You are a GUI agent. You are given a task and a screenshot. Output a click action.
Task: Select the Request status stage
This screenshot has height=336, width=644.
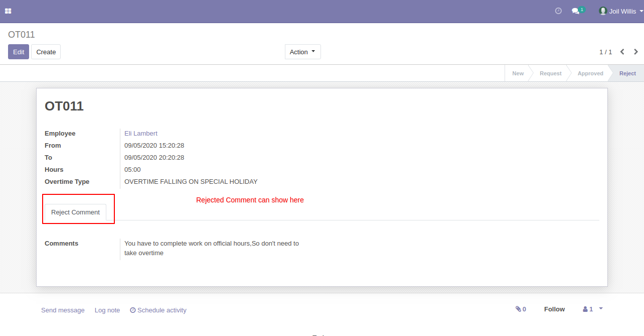pyautogui.click(x=550, y=73)
